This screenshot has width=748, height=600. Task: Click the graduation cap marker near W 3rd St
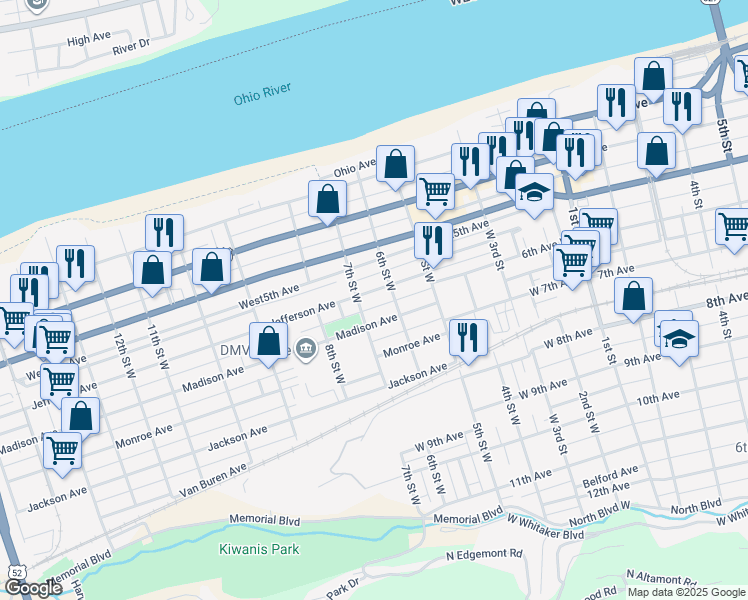pos(534,191)
